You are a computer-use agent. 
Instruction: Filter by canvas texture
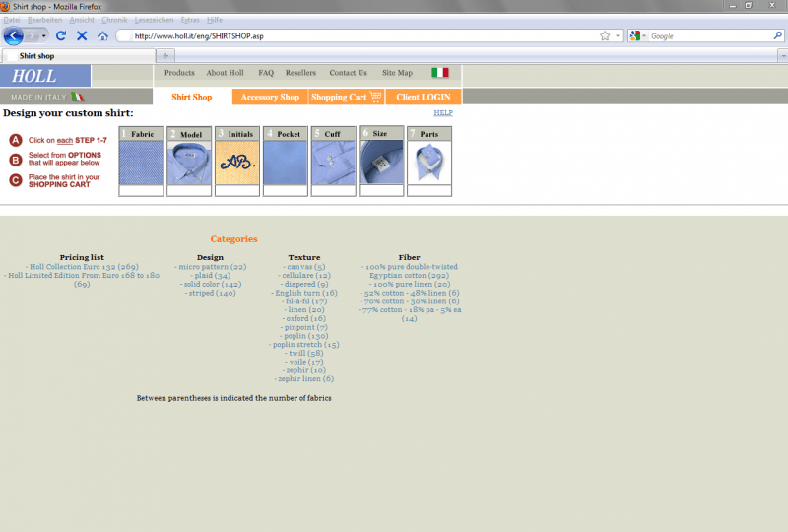tap(304, 267)
